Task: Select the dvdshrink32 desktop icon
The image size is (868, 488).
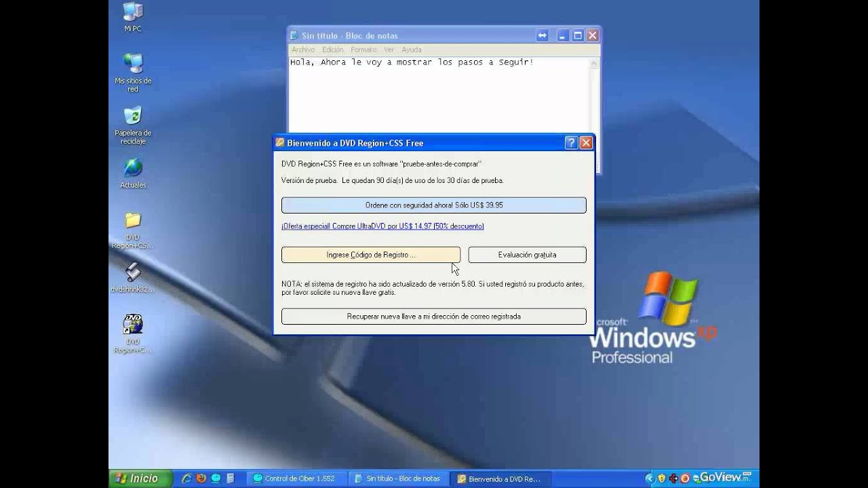Action: tap(133, 278)
